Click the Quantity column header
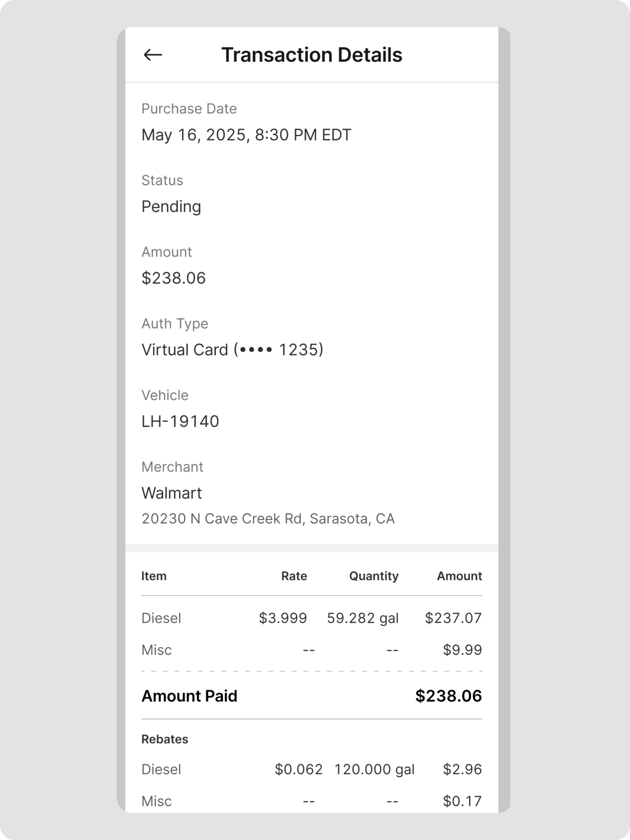The width and height of the screenshot is (630, 840). (373, 576)
